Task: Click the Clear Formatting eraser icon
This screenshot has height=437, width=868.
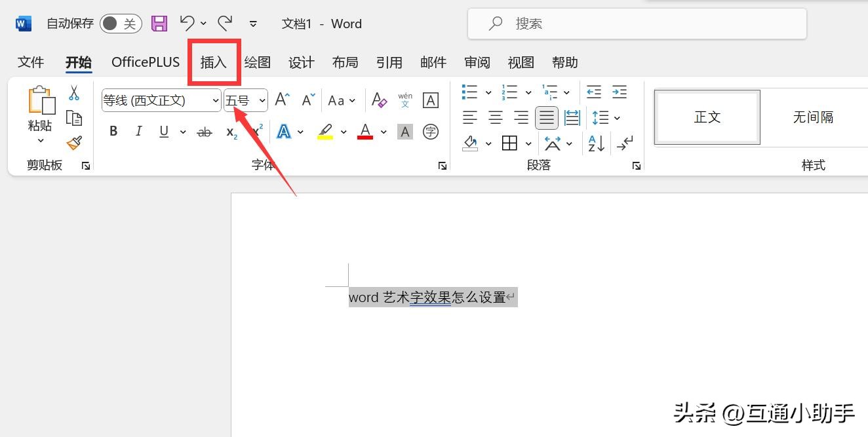Action: pos(379,100)
